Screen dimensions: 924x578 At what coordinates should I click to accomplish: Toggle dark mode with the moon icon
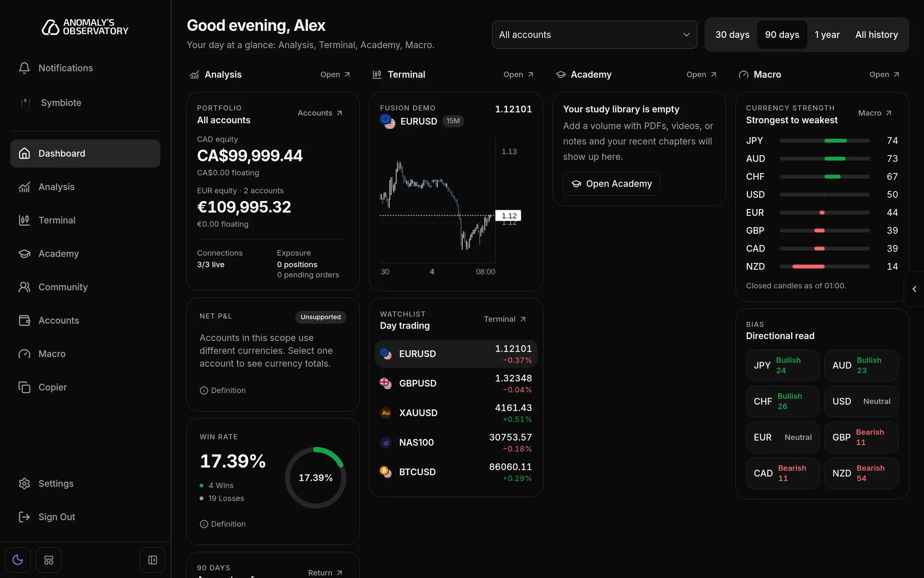[x=18, y=560]
